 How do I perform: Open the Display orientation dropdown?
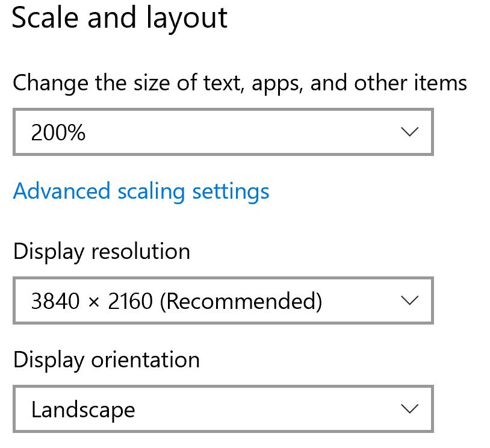pos(223,409)
